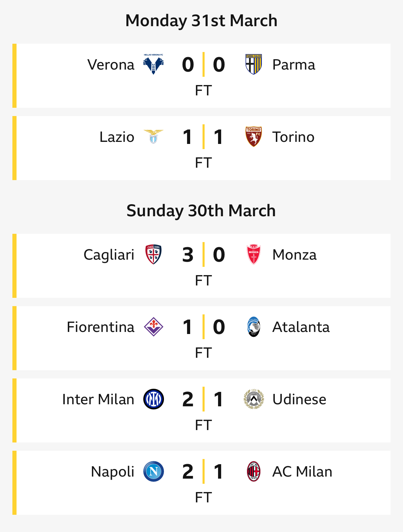Open the Inter Milan team name
The height and width of the screenshot is (532, 403).
98,399
